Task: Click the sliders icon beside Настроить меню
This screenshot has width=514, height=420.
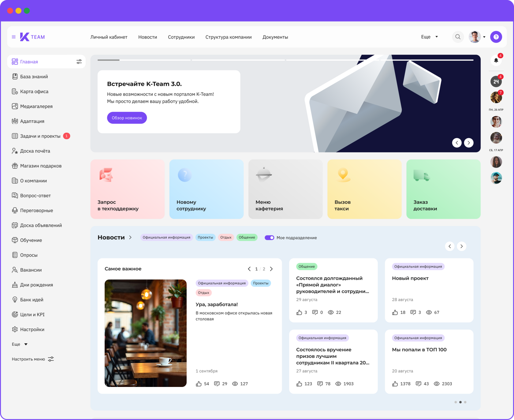Action: coord(51,359)
